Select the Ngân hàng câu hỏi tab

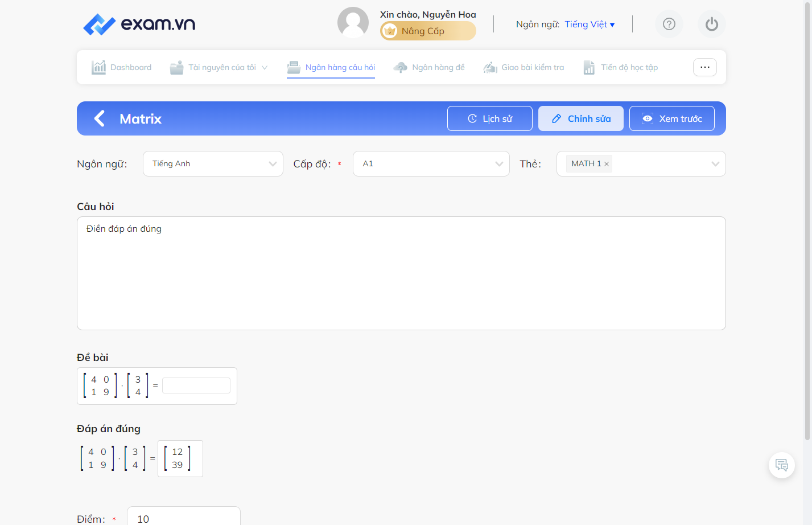[331, 67]
